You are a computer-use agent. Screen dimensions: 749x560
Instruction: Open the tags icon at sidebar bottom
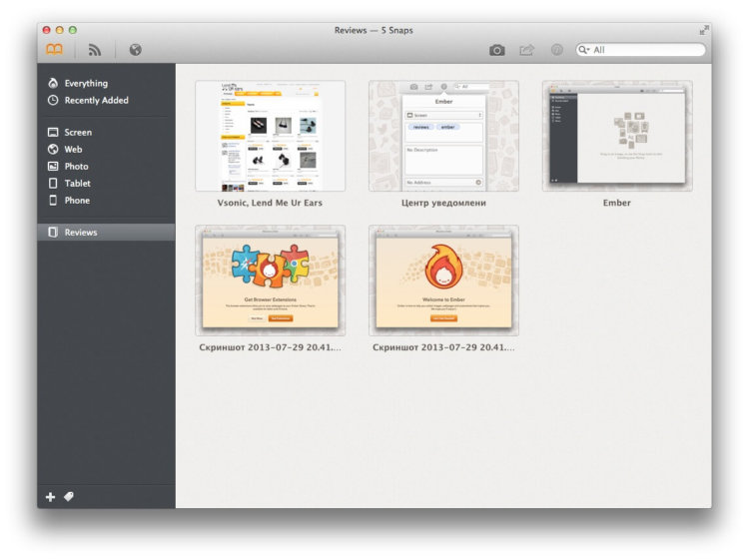69,497
